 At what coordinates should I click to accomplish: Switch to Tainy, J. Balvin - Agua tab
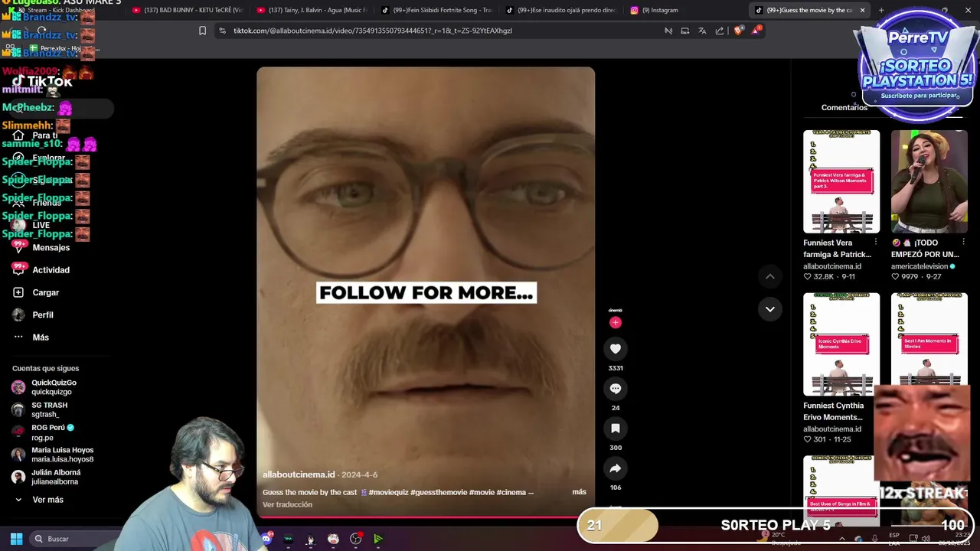click(312, 10)
